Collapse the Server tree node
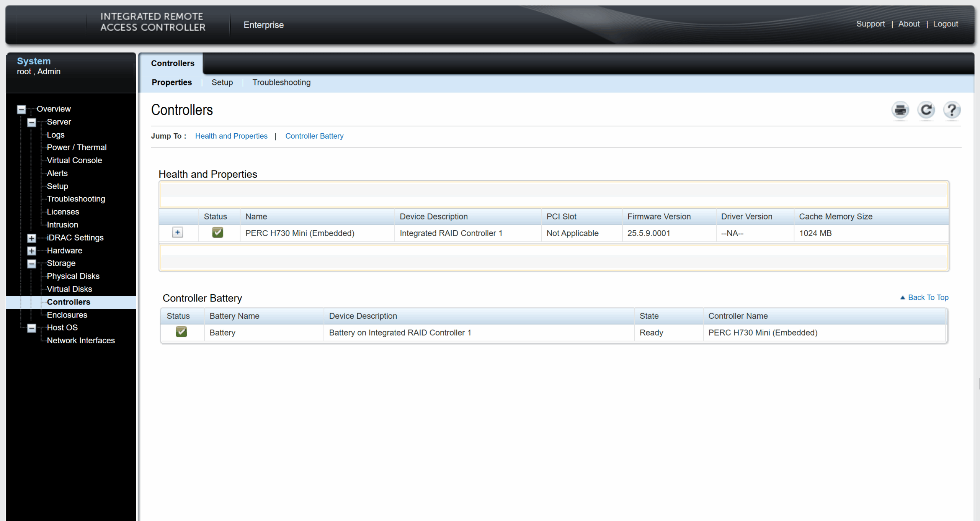The image size is (980, 521). pos(32,123)
